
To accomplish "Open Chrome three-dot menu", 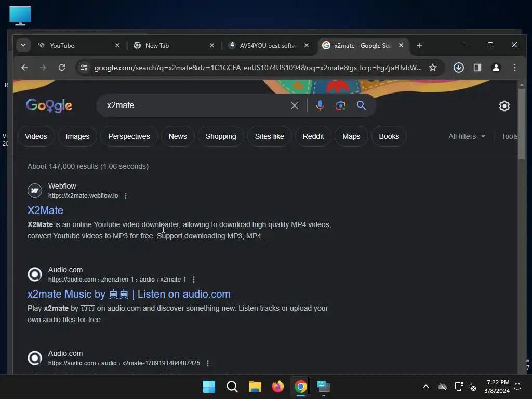I will 515,68.
